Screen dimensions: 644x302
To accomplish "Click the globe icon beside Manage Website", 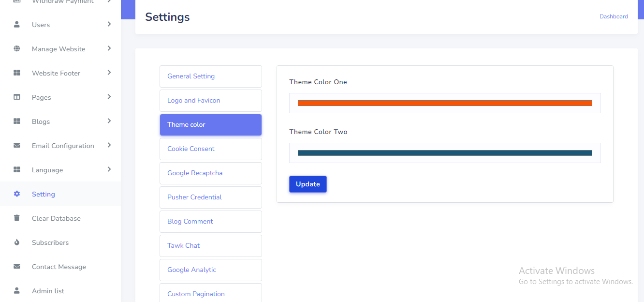I will point(17,49).
